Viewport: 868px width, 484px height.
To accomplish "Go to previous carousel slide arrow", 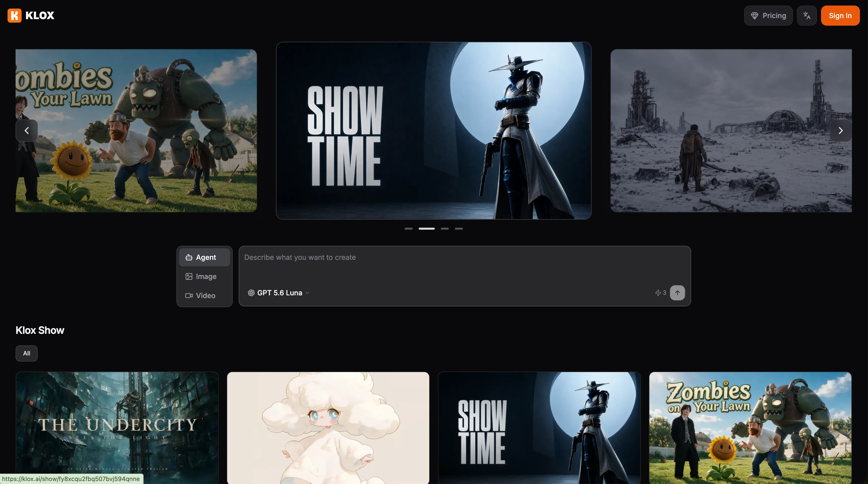I will click(27, 131).
